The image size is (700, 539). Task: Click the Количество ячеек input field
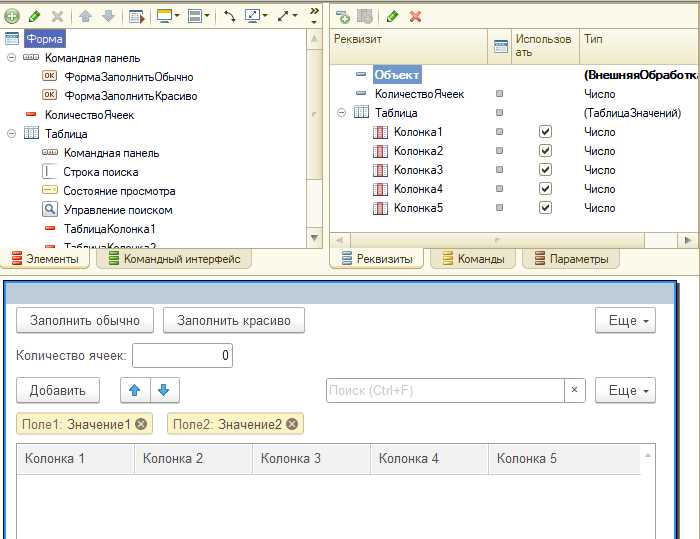point(183,355)
